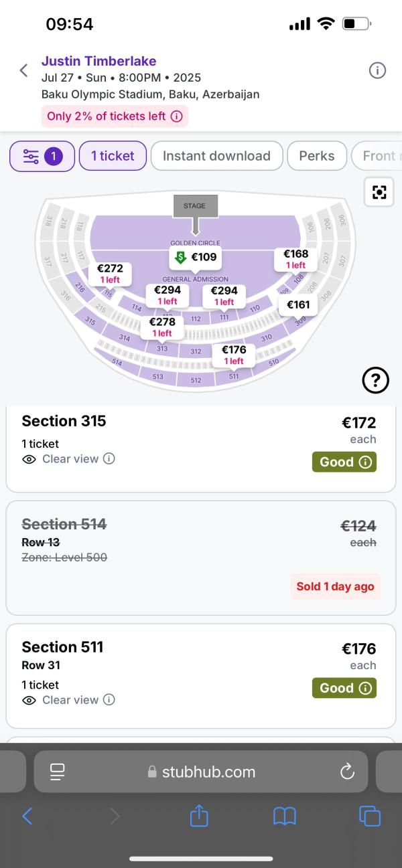402x868 pixels.
Task: Open the Section 315 €172 listing
Action: (x=200, y=449)
